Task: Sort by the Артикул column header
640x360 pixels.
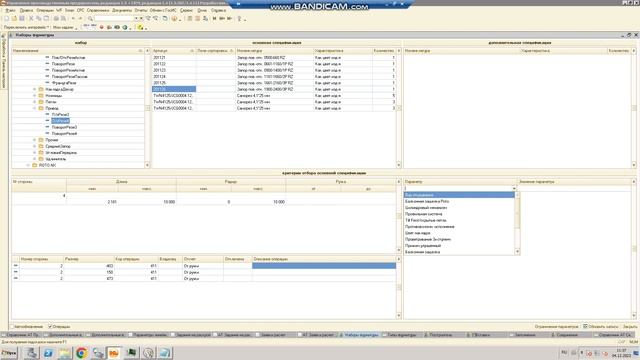Action: coord(174,51)
